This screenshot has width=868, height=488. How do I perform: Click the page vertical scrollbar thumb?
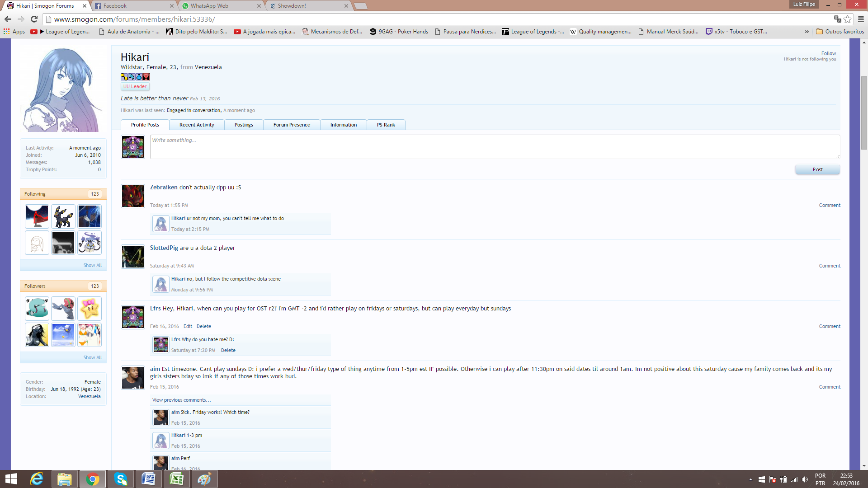(x=864, y=113)
